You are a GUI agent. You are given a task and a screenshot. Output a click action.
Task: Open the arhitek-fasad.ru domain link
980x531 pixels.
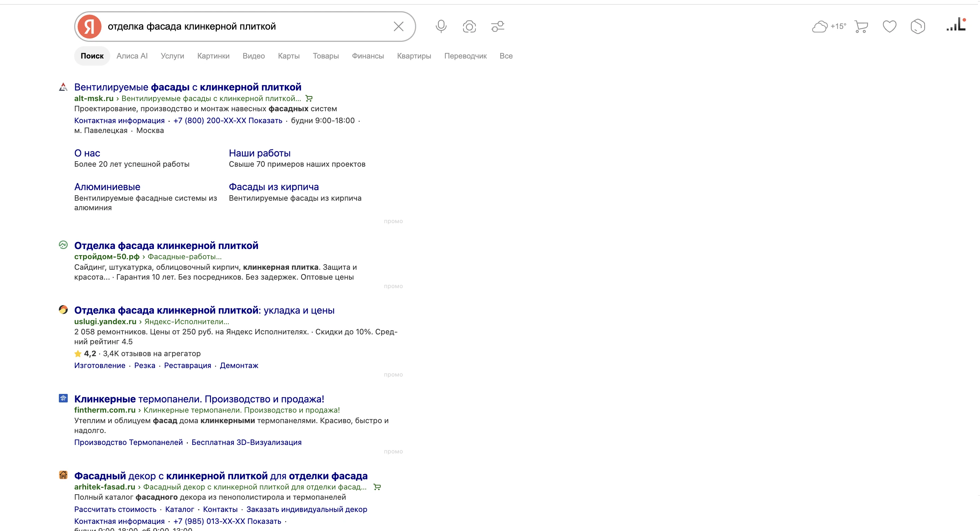tap(104, 487)
